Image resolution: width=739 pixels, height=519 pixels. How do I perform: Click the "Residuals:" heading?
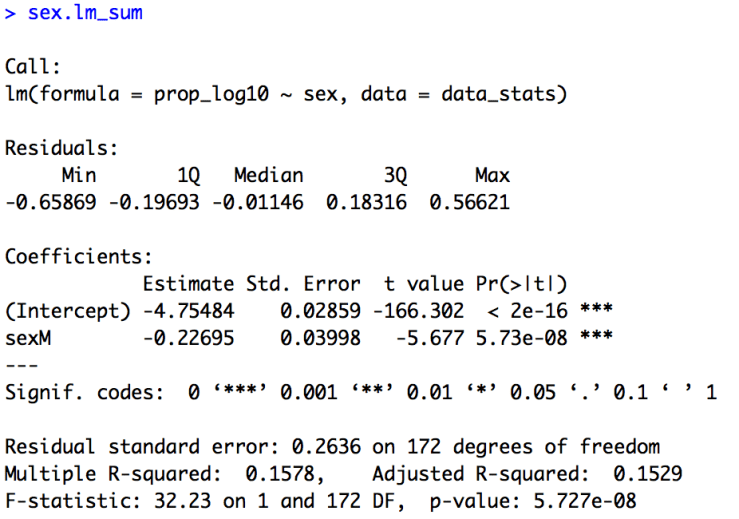[61, 148]
